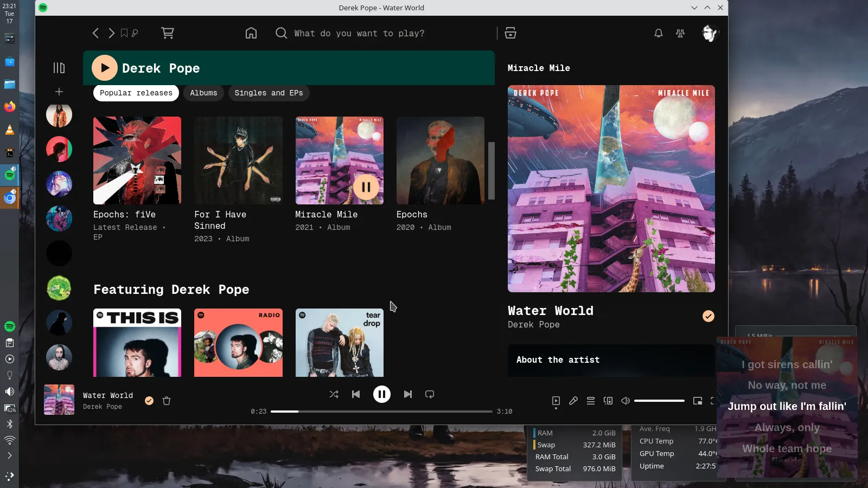868x488 pixels.
Task: Toggle repeat mode
Action: [x=430, y=394]
